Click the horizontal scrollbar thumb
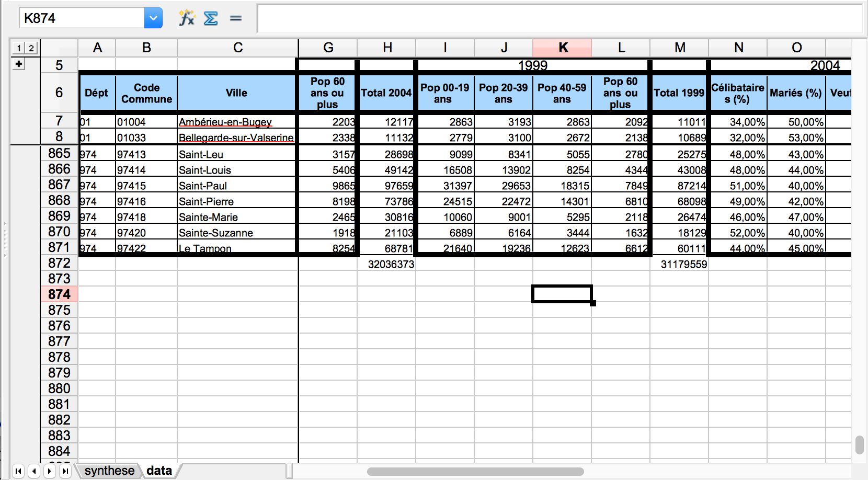The image size is (868, 480). 475,472
